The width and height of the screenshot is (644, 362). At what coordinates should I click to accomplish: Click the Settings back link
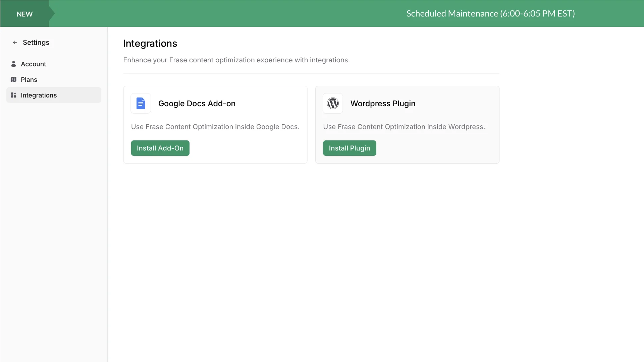tap(36, 43)
